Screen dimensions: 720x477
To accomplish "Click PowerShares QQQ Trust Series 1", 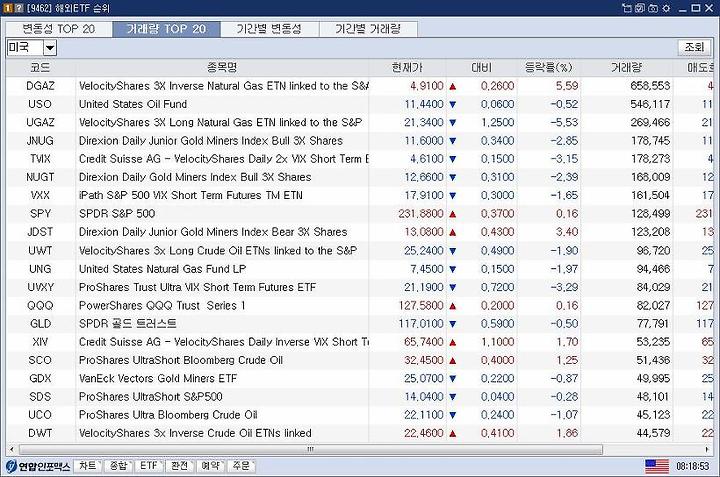I will 162,306.
